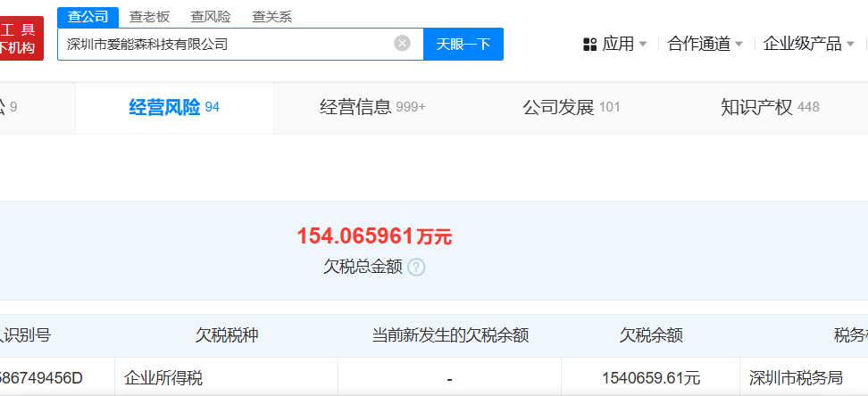Expand the 合作通道 dropdown arrow

click(739, 44)
